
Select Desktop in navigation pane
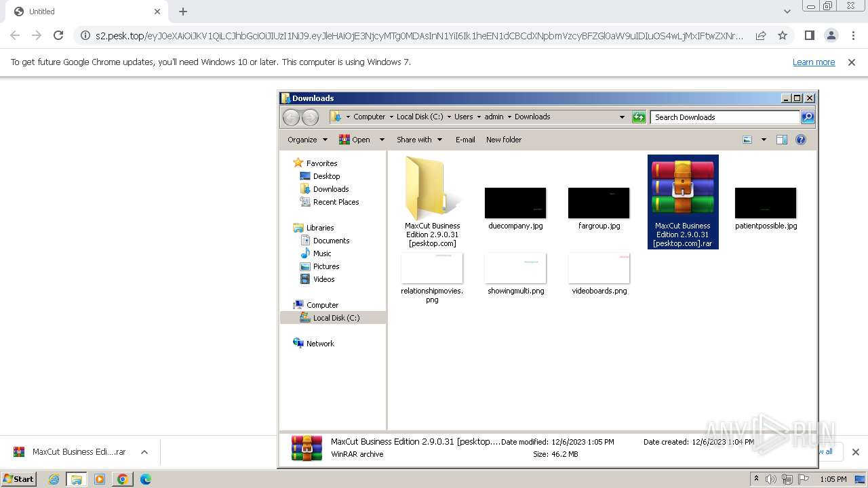click(x=326, y=176)
